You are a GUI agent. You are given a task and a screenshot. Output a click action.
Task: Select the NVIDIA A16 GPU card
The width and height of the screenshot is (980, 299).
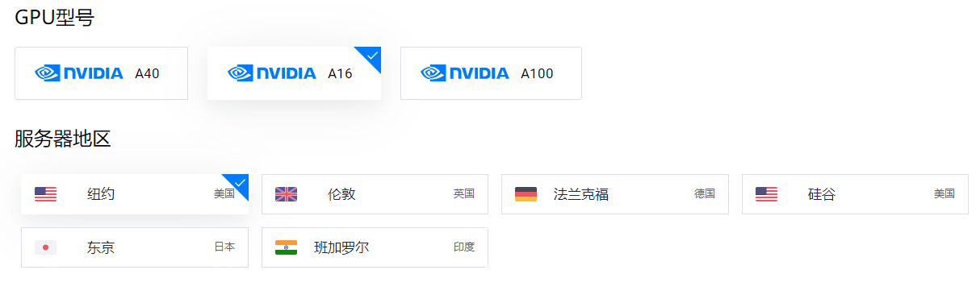tap(294, 73)
